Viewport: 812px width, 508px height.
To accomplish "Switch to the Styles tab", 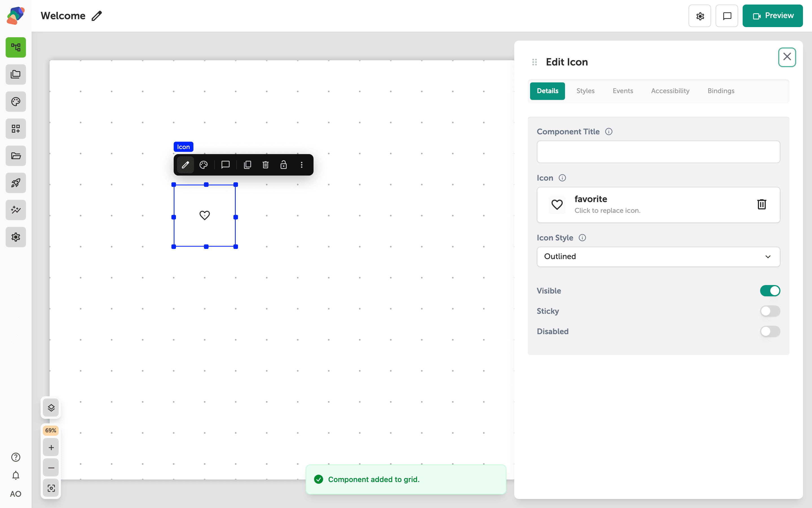I will [x=585, y=91].
